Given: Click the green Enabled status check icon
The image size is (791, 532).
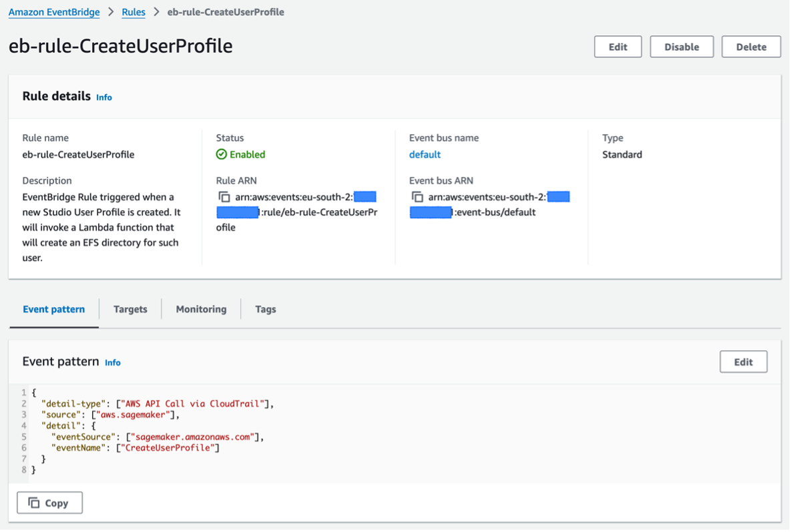Looking at the screenshot, I should 222,154.
